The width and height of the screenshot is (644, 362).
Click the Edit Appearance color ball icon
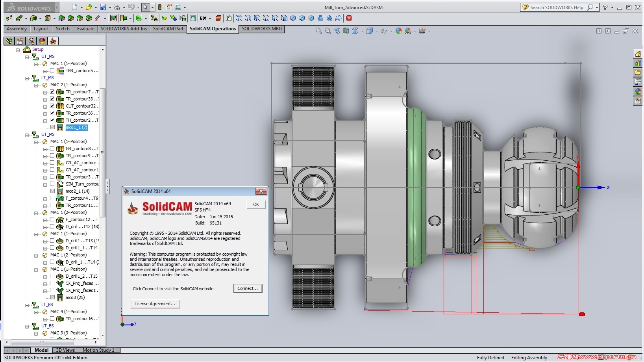[x=399, y=31]
